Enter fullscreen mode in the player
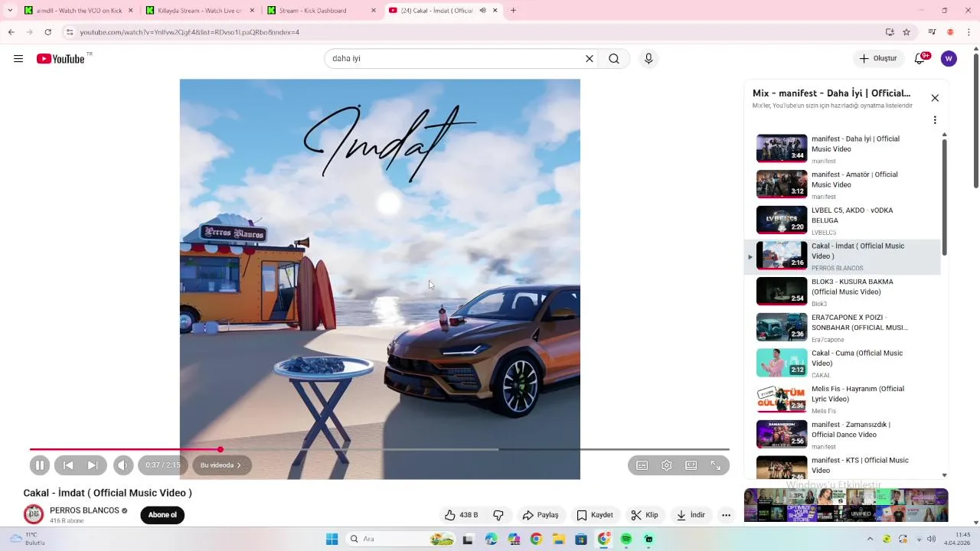 tap(716, 465)
